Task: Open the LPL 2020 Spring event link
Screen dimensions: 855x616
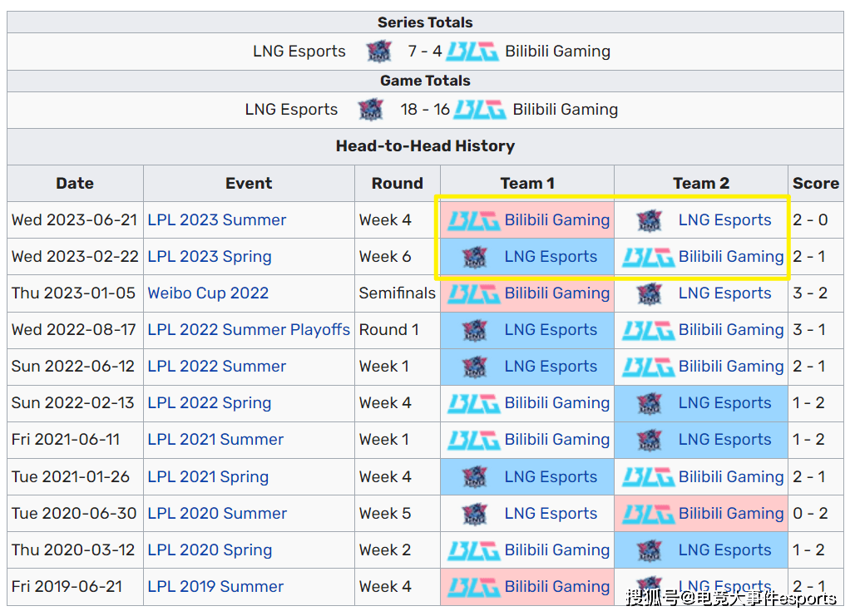Action: [x=210, y=550]
